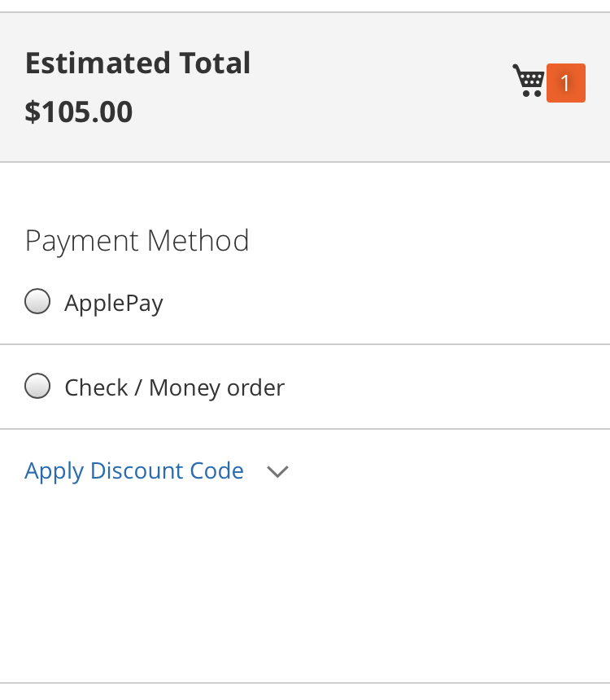The width and height of the screenshot is (610, 700).
Task: Click the Estimated Total heading
Action: [x=137, y=63]
